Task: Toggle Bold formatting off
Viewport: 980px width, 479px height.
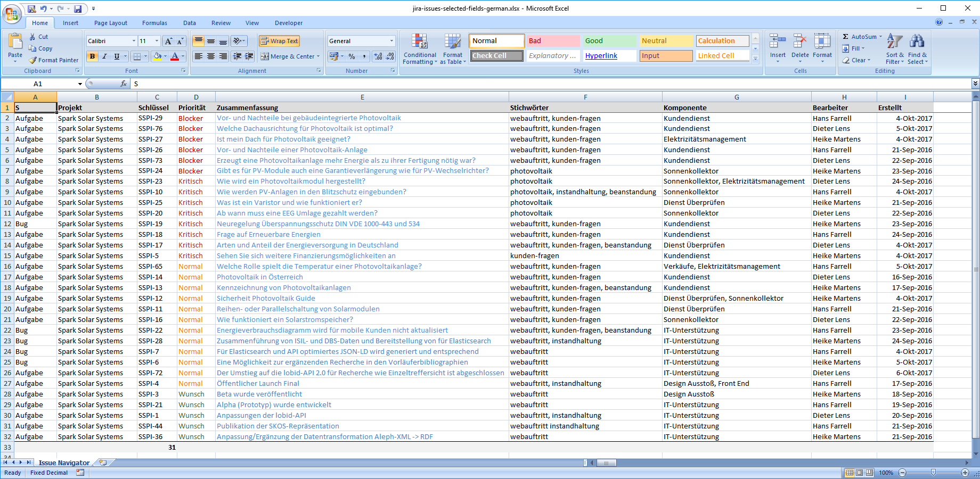Action: point(93,56)
